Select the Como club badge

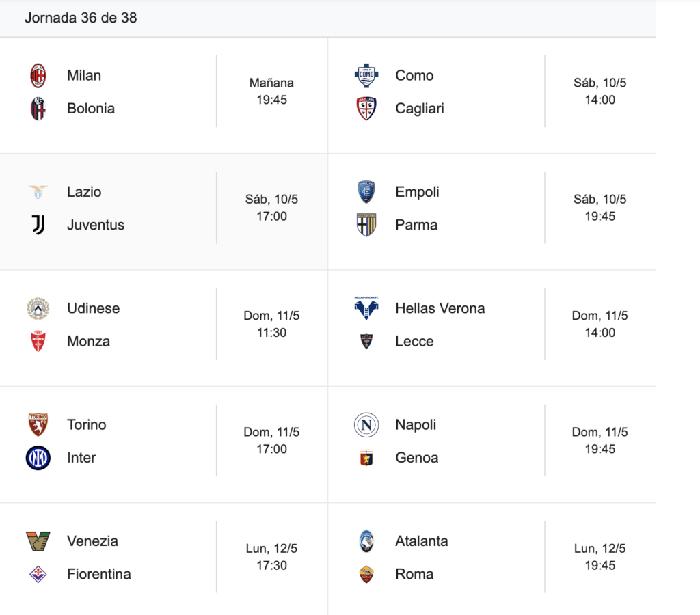pyautogui.click(x=366, y=75)
